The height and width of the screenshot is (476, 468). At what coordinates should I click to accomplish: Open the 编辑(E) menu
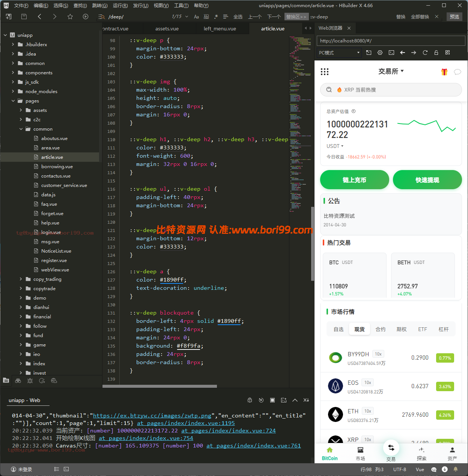[x=41, y=5]
